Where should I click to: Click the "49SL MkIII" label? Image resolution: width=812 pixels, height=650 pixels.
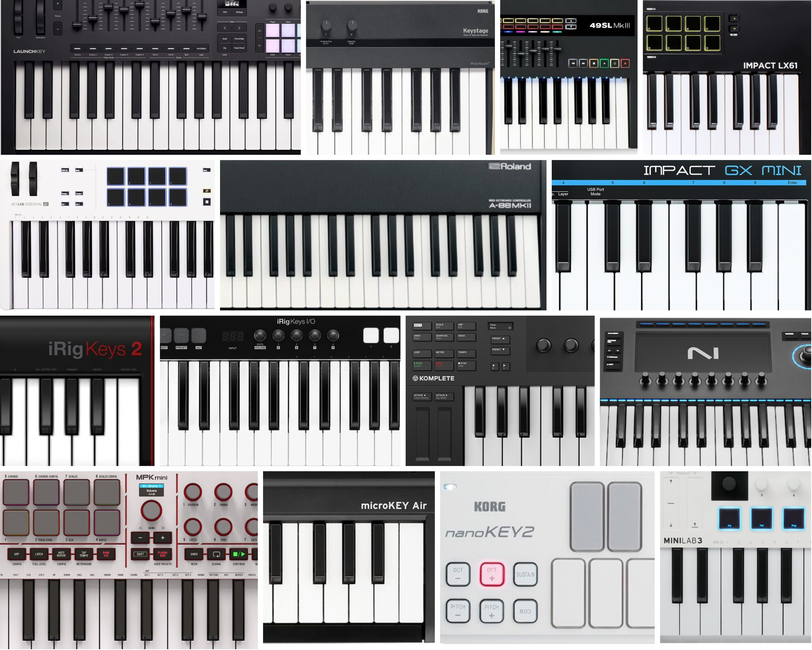point(610,26)
